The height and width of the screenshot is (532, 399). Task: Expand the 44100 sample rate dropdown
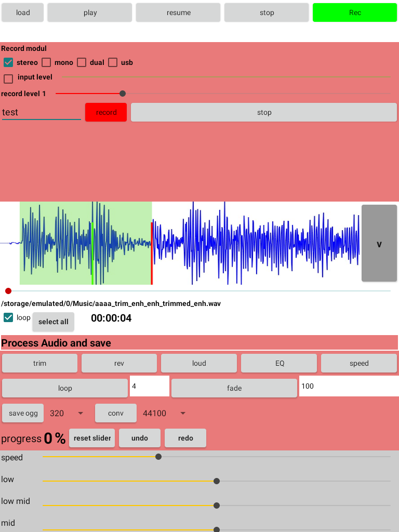[164, 413]
